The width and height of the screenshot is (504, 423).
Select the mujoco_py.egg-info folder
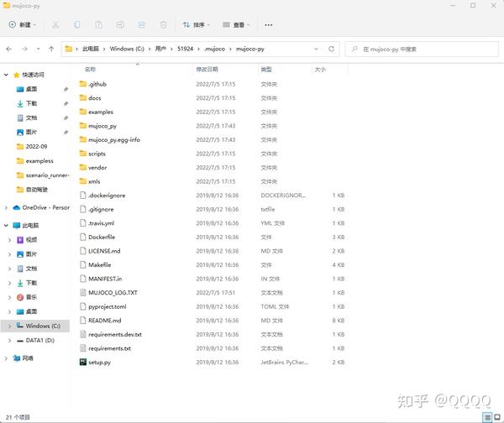pos(114,139)
